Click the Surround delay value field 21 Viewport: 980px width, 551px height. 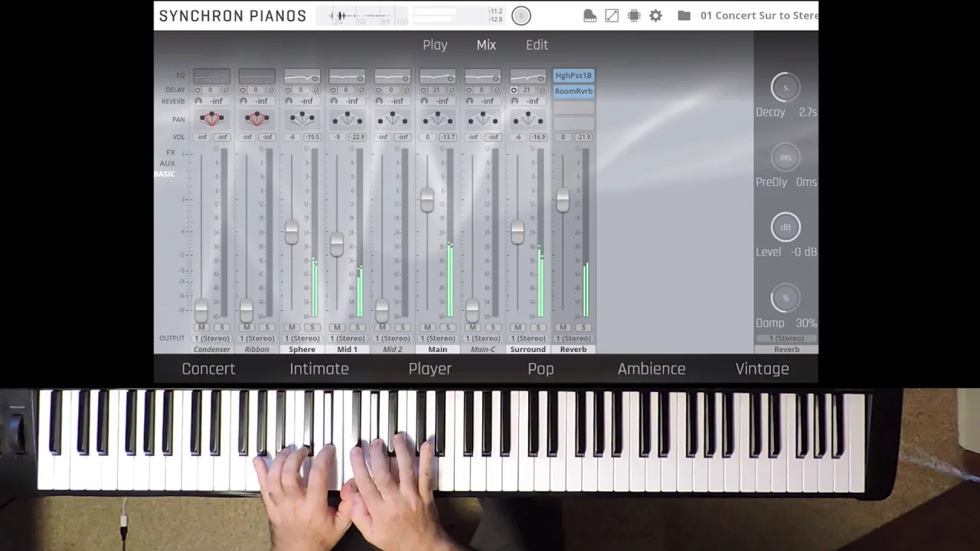[527, 90]
